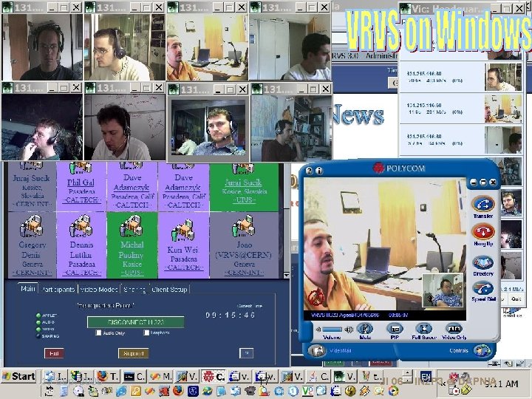The height and width of the screenshot is (399, 532).
Task: Adjust the Polycom Volume slider
Action: click(x=332, y=330)
